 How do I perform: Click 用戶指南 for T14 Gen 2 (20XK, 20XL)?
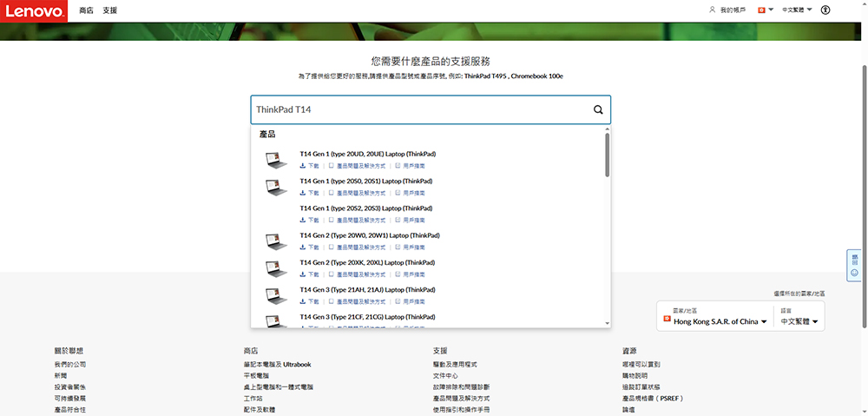tap(411, 274)
